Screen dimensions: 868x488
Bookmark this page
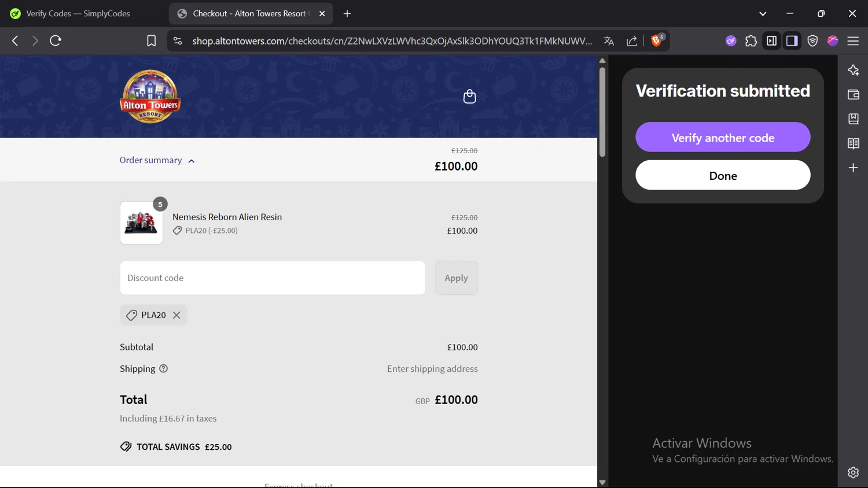[x=151, y=41]
